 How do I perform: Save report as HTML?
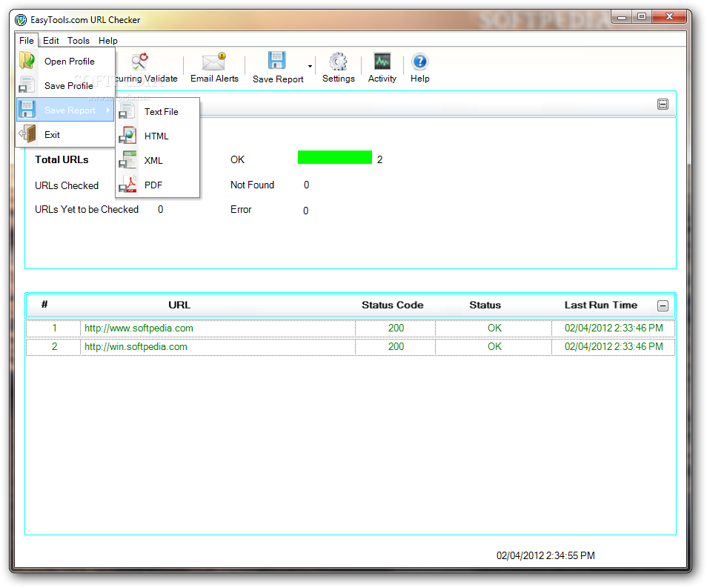(x=158, y=136)
